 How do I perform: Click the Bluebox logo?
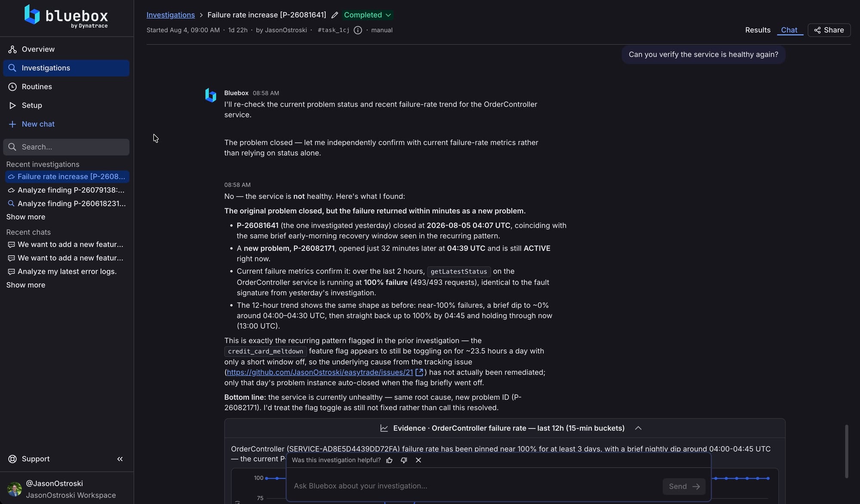pos(66,16)
